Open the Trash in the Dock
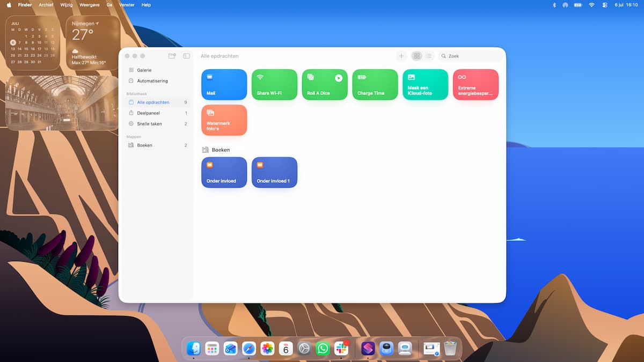Image resolution: width=644 pixels, height=362 pixels. 450,349
